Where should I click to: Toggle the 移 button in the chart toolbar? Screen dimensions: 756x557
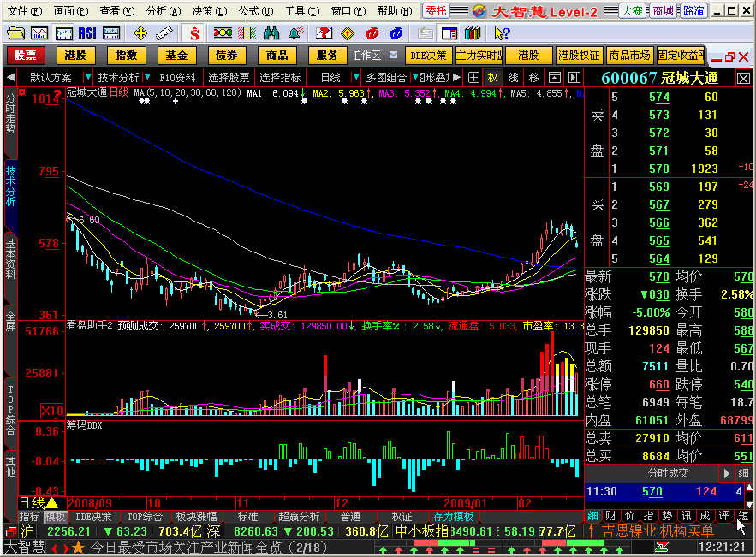pos(533,78)
